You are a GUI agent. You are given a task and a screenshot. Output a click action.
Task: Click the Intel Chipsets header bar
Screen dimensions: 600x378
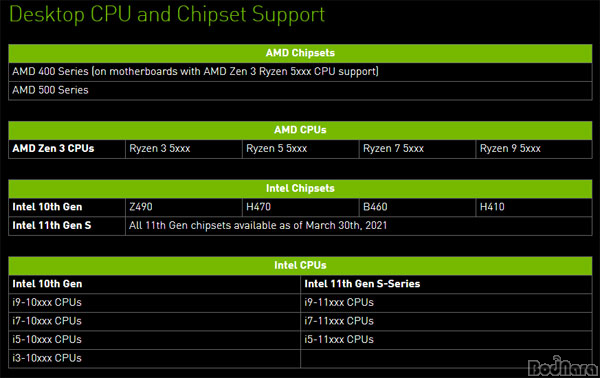tap(300, 189)
